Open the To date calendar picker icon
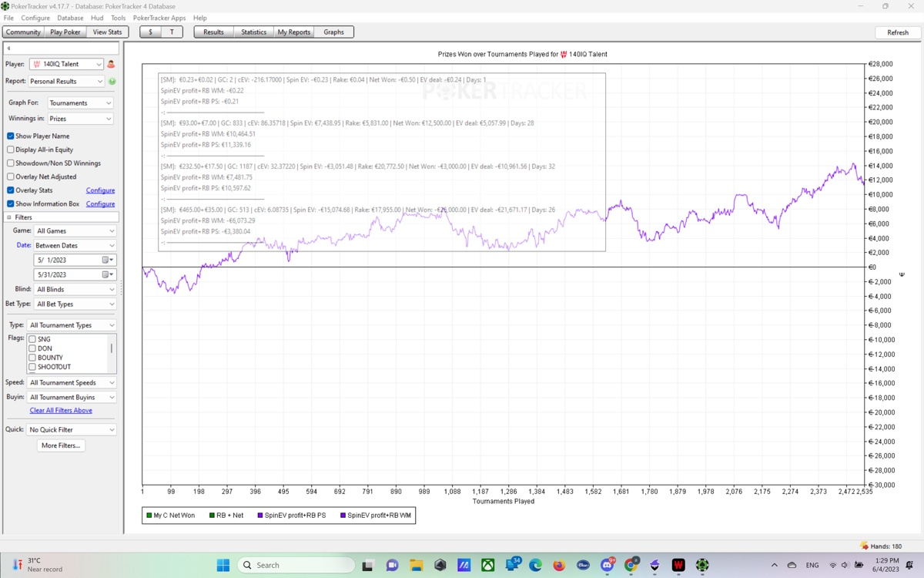The image size is (924, 578). [x=105, y=275]
